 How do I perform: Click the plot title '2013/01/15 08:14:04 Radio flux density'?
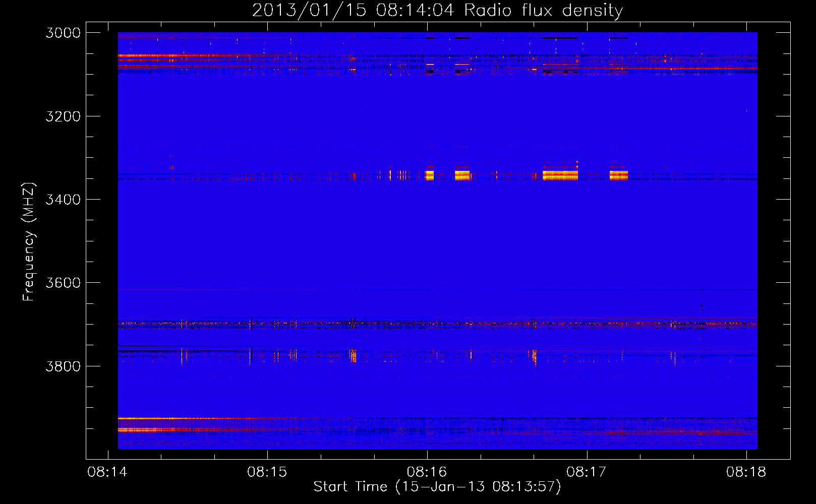438,10
